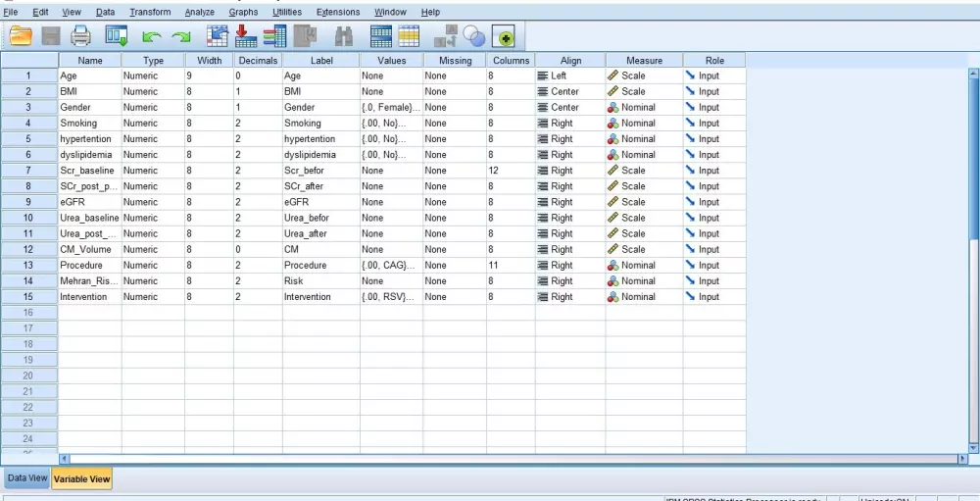Open the Analyze menu
This screenshot has height=501, width=980.
pyautogui.click(x=199, y=12)
